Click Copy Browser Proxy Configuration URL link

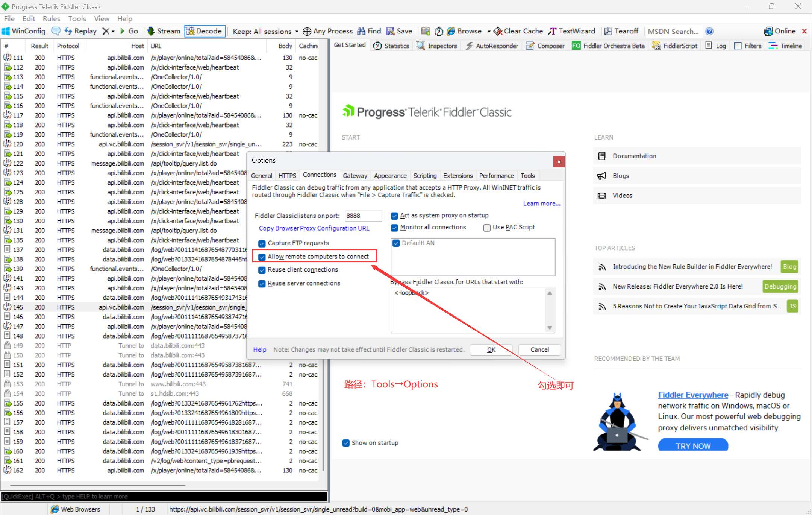coord(314,228)
